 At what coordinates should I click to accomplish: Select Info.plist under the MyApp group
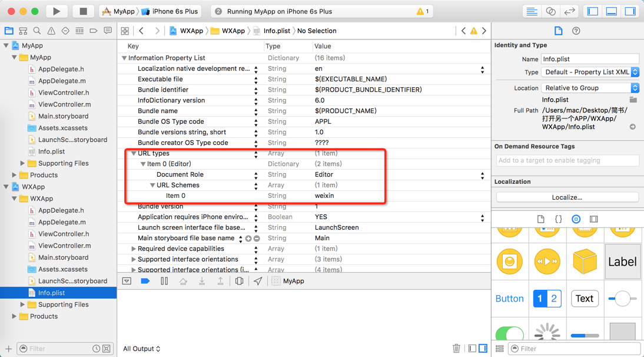click(x=51, y=151)
